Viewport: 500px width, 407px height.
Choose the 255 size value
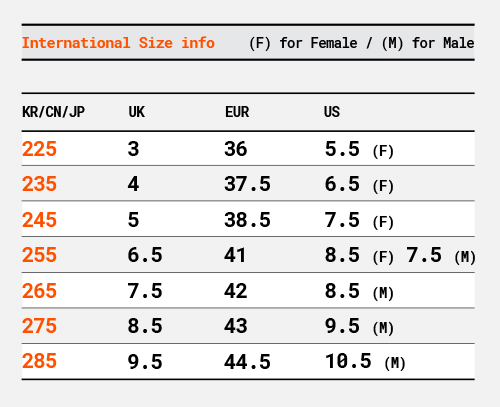[x=39, y=255]
